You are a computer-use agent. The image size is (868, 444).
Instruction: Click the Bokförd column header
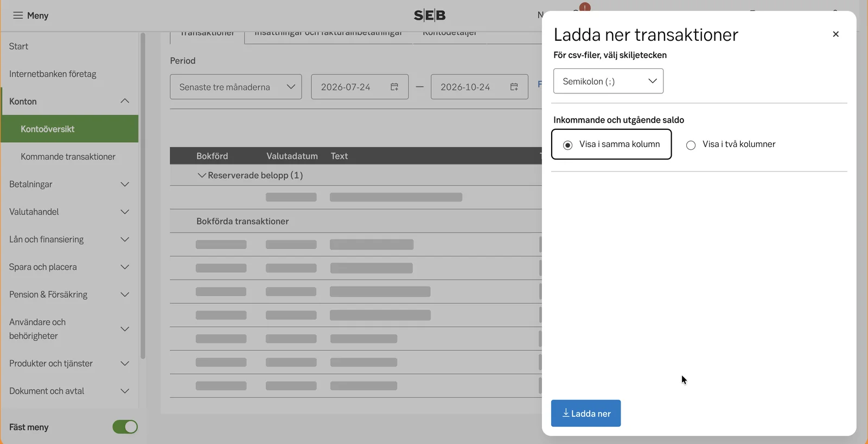[212, 156]
